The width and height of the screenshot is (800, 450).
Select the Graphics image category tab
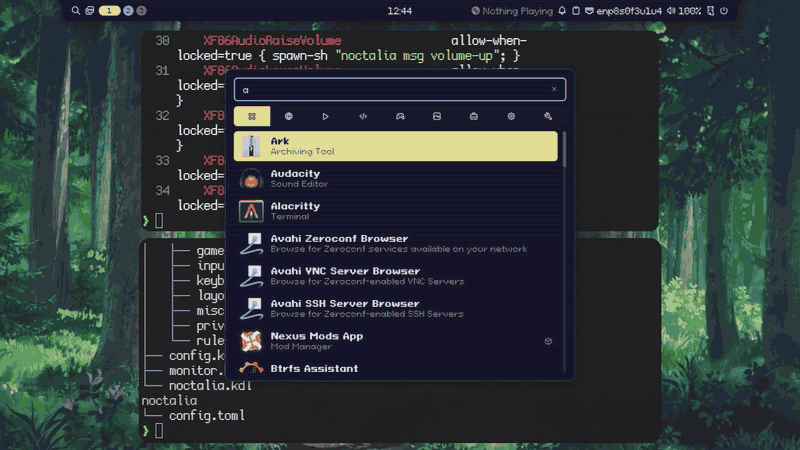(x=437, y=116)
